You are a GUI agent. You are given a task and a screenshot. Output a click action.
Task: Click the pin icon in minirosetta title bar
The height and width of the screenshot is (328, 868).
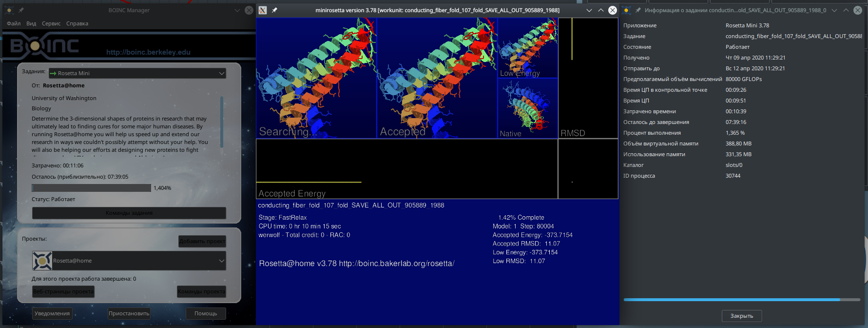[x=274, y=10]
